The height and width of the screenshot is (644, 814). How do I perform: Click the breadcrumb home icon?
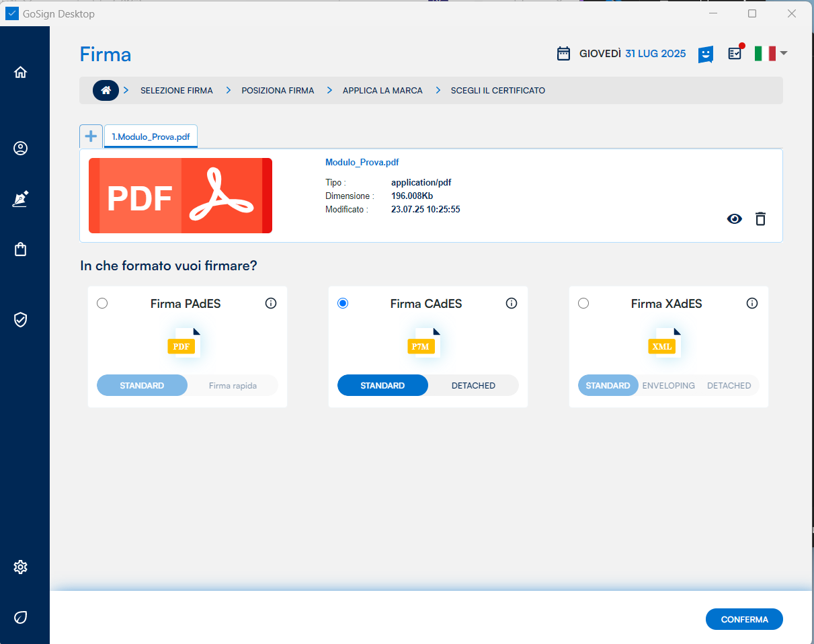tap(106, 90)
